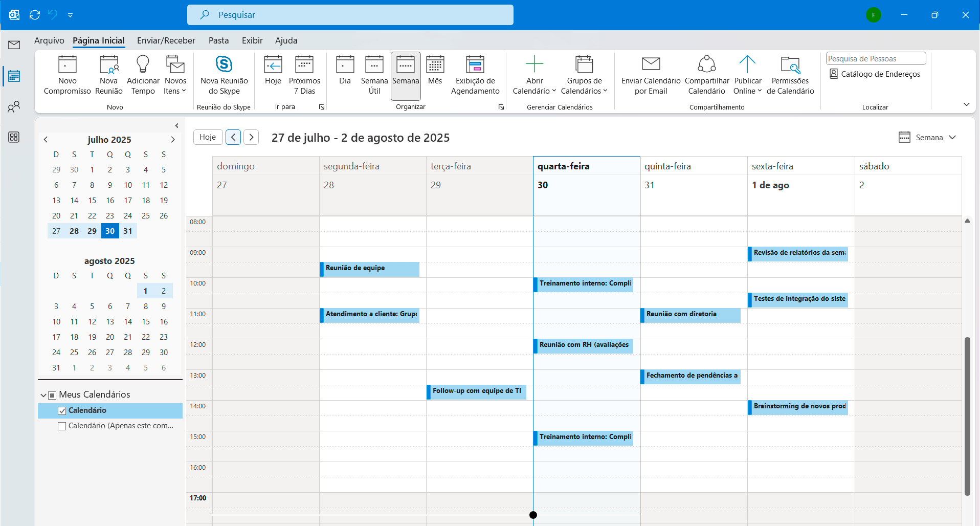Uncheck the Calendário checkbox
980x526 pixels.
62,411
